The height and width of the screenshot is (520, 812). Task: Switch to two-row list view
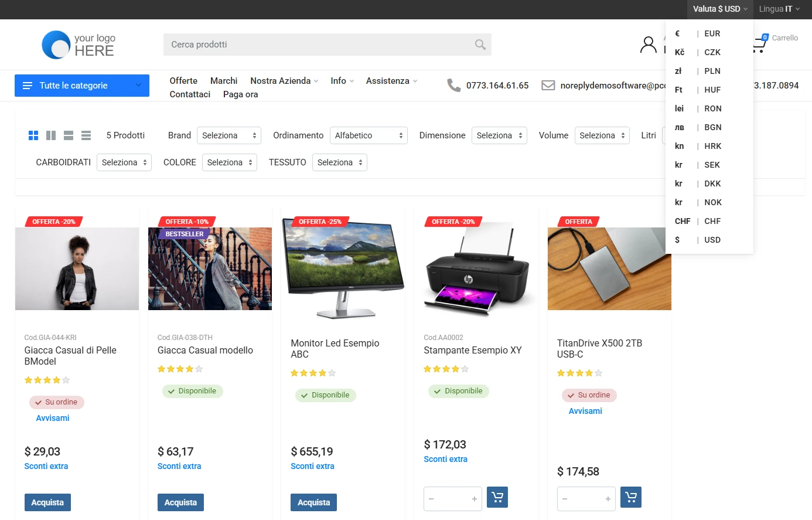(69, 135)
